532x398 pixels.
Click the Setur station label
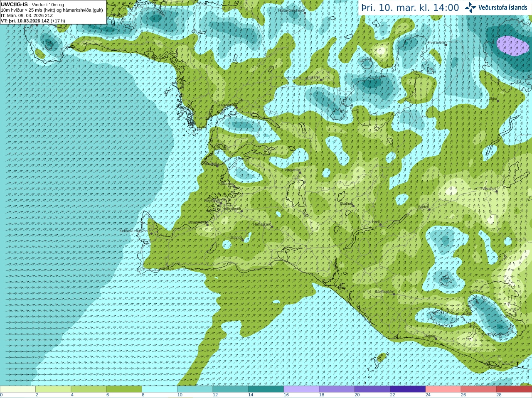point(493,99)
